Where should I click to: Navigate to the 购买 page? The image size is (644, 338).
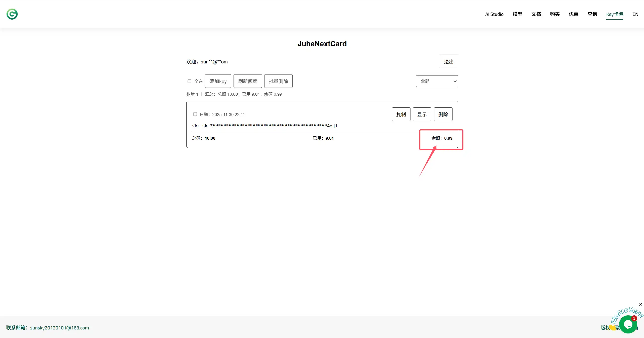point(555,14)
